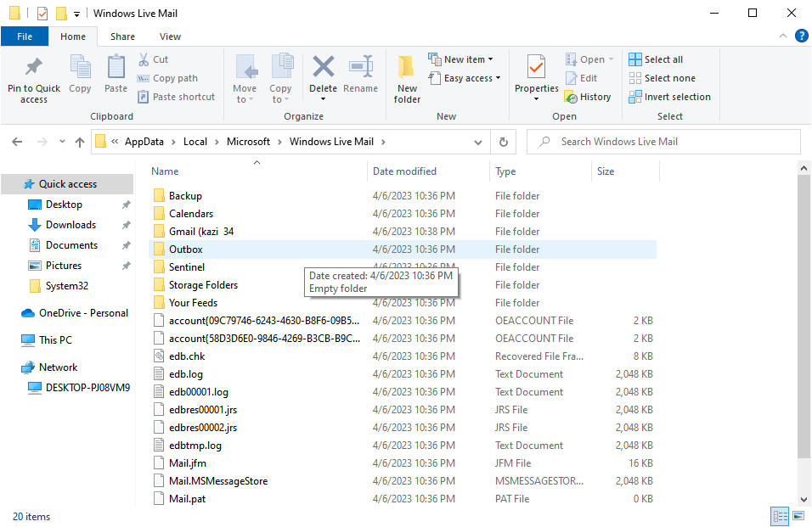
Task: Switch to the View ribbon tab
Action: pos(170,36)
